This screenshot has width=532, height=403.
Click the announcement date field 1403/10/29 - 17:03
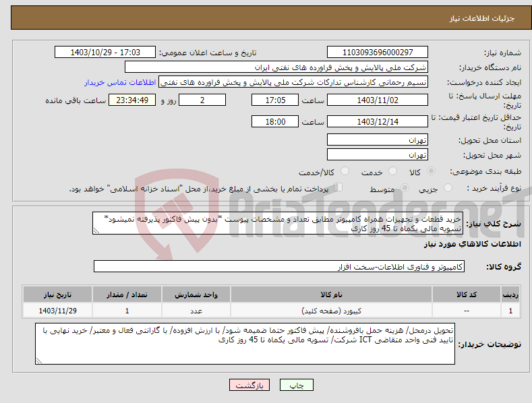tap(105, 53)
